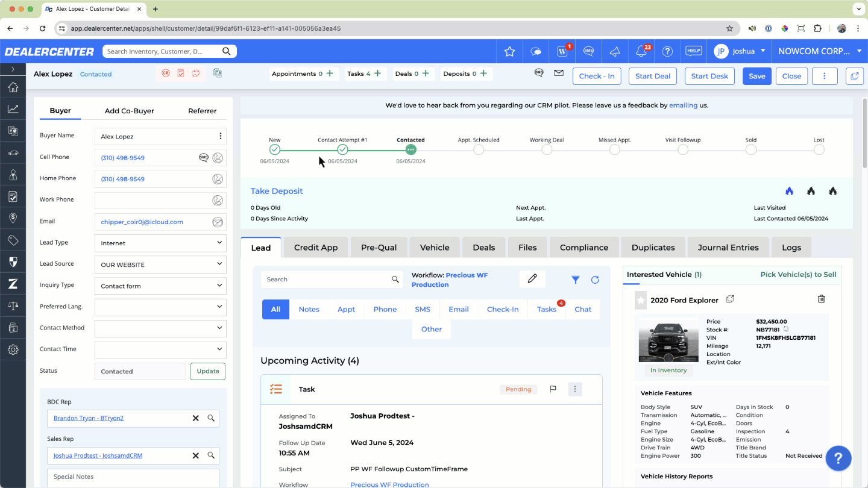Click the blue Save button
Screen dimensions: 868x488
757,76
